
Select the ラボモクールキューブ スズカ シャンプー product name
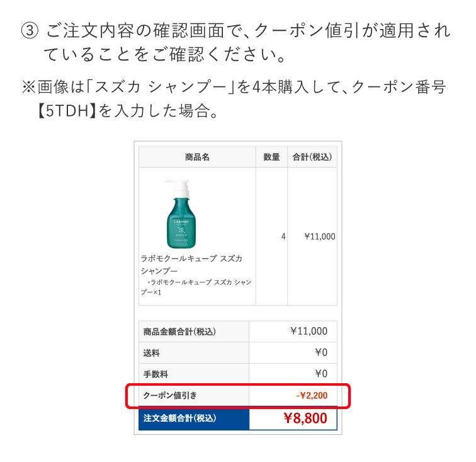191,265
